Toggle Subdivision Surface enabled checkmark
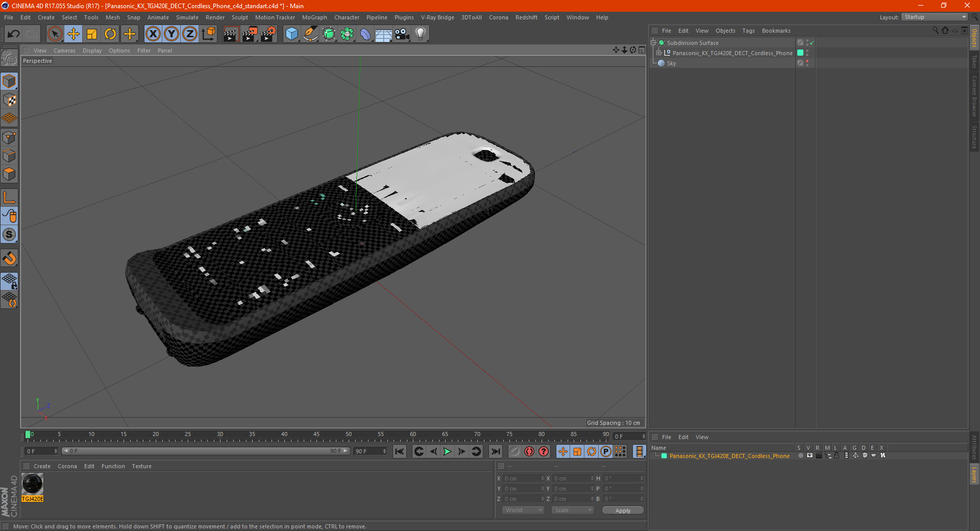This screenshot has width=980, height=531. click(x=812, y=43)
